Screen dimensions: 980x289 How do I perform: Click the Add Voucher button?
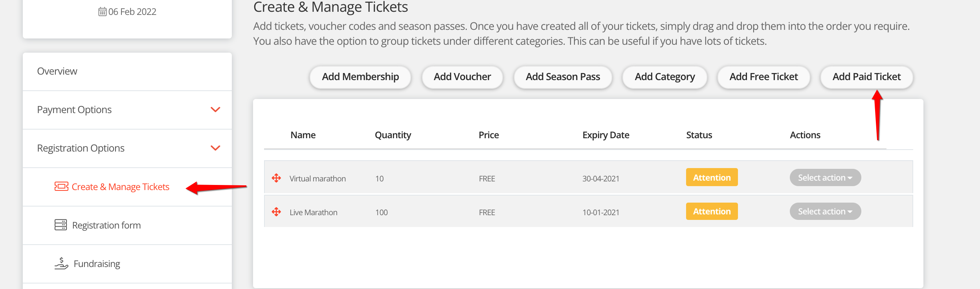pos(462,77)
